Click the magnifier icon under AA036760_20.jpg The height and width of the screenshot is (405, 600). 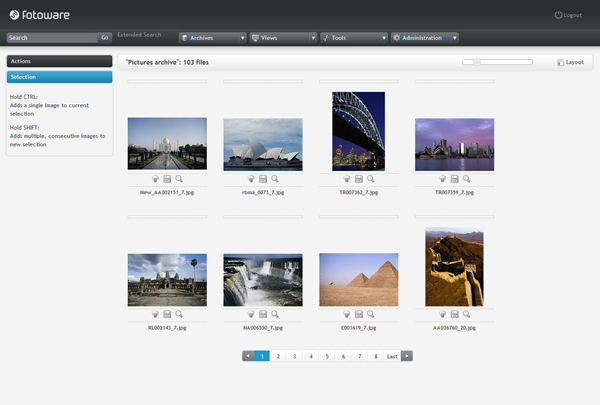(x=466, y=314)
